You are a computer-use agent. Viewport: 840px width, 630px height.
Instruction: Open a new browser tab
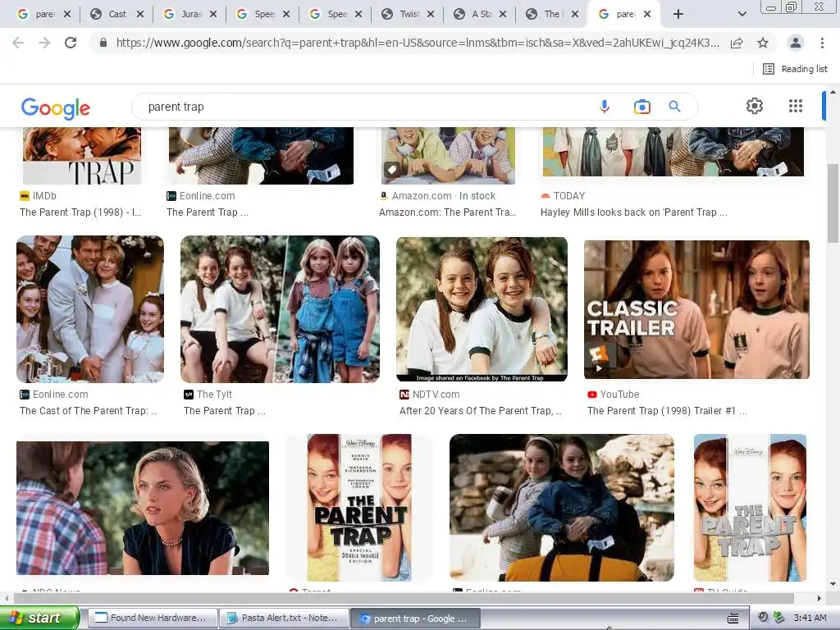(678, 15)
